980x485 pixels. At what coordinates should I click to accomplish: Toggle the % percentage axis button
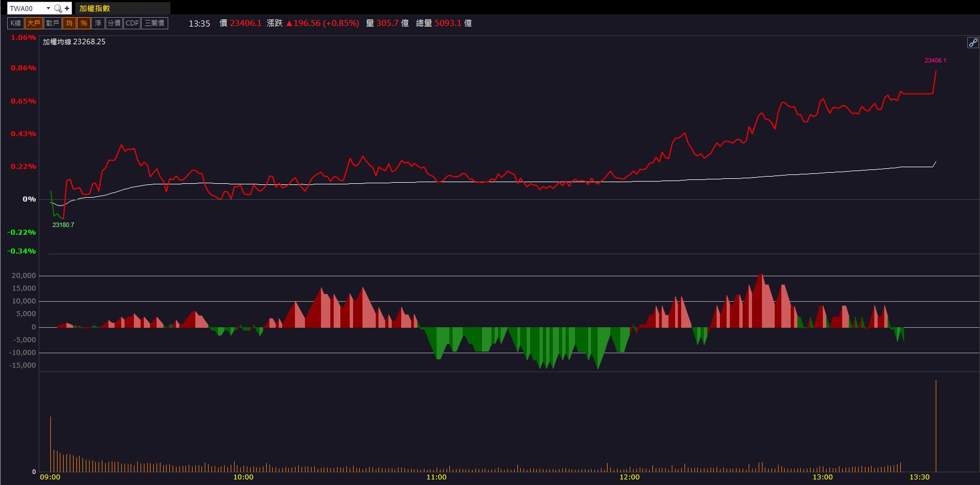[x=84, y=23]
